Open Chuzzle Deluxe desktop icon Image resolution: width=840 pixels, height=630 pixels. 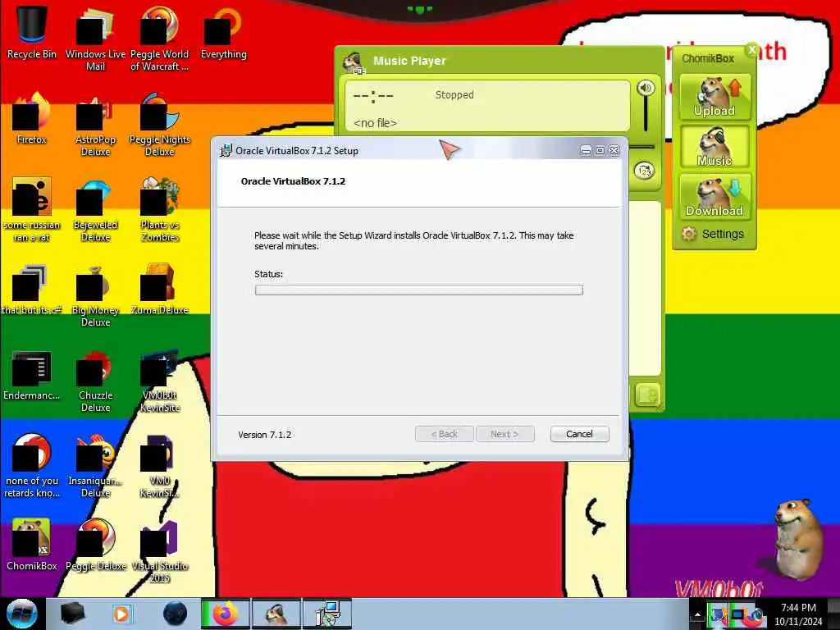coord(95,381)
